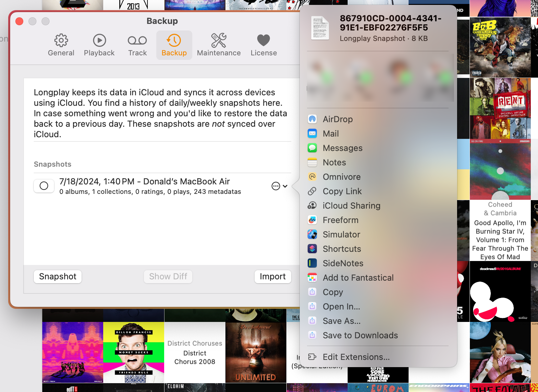
Task: Open the snapshot ellipsis options menu
Action: click(279, 186)
